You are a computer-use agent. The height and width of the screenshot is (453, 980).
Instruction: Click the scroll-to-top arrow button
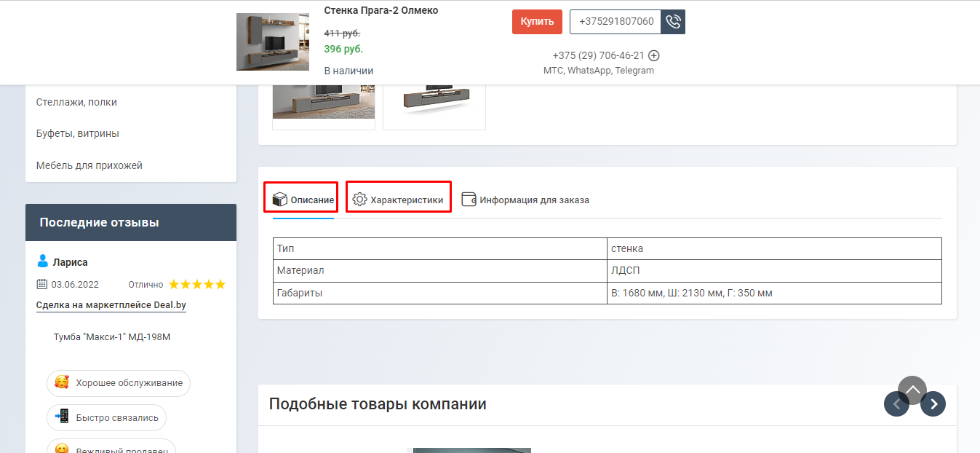(x=912, y=390)
